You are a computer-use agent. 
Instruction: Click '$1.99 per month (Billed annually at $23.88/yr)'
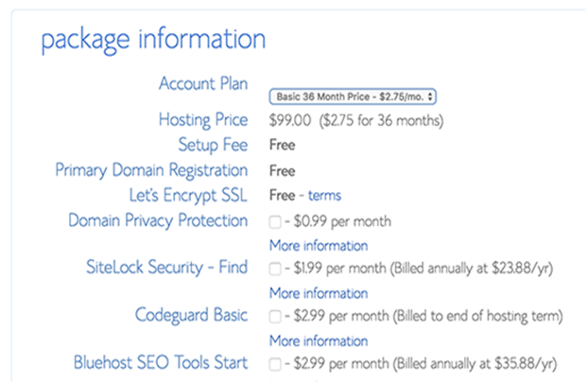(424, 269)
